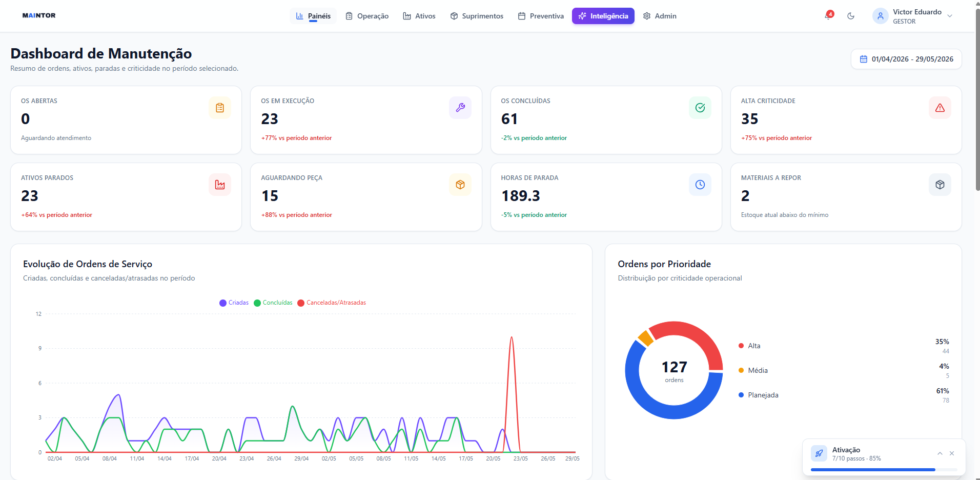Open the Painéis tab
Image resolution: width=980 pixels, height=480 pixels.
click(x=313, y=16)
